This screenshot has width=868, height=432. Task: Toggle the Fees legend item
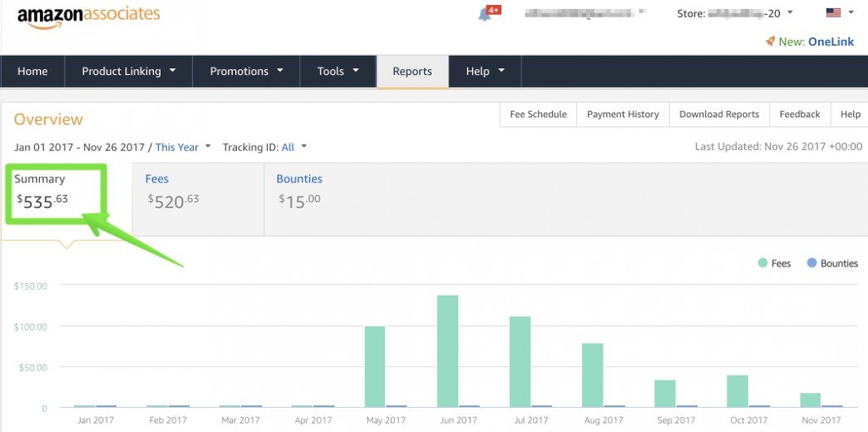click(x=774, y=263)
